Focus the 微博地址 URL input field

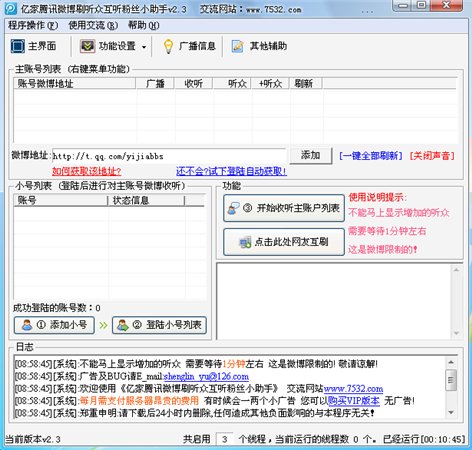169,156
